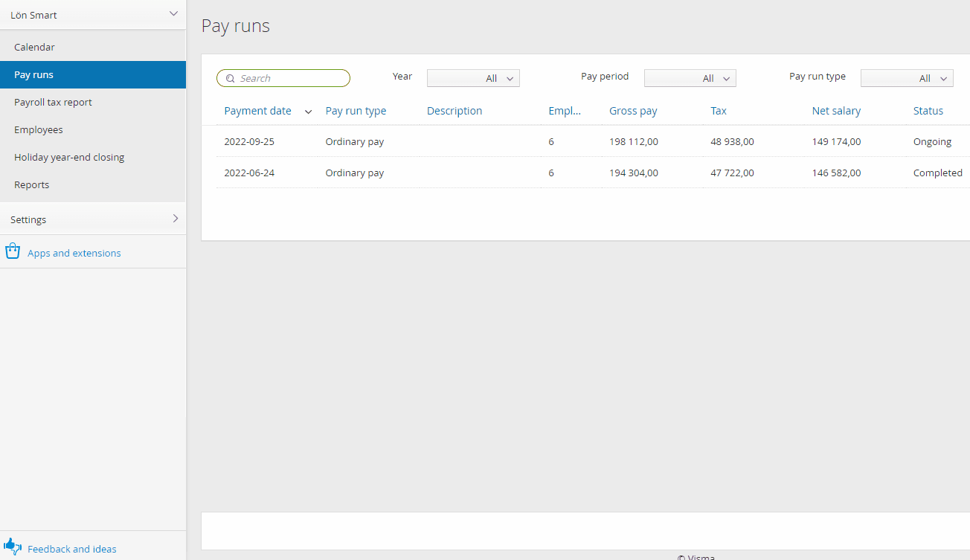Expand the Settings section

click(175, 219)
